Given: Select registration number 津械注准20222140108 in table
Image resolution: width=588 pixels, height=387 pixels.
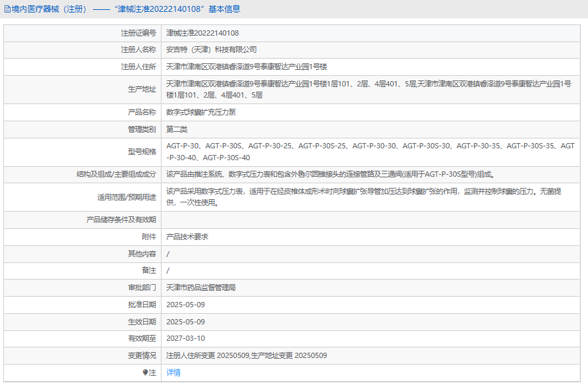Looking at the screenshot, I should coord(202,33).
